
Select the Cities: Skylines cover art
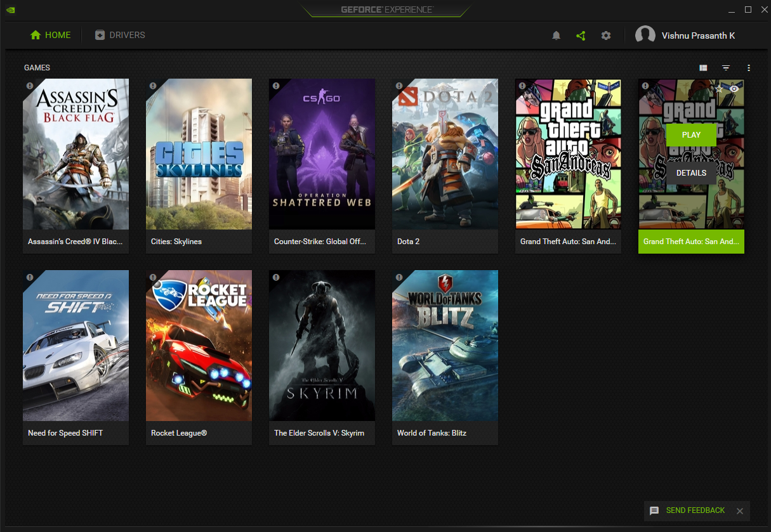199,154
